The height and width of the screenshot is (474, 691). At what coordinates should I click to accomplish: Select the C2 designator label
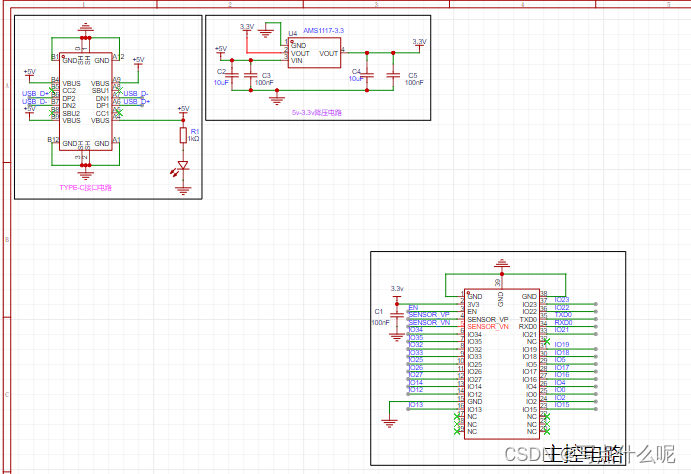pos(221,71)
